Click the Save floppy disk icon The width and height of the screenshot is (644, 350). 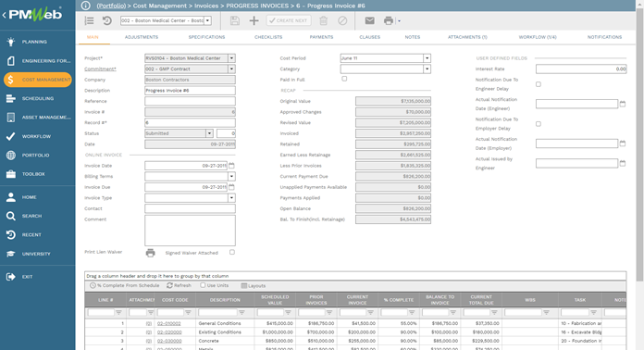pyautogui.click(x=234, y=20)
